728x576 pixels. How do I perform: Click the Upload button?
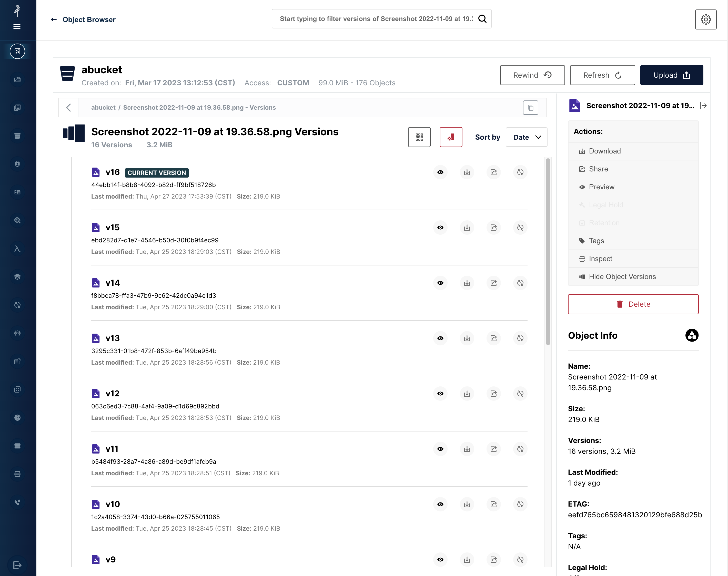click(671, 75)
